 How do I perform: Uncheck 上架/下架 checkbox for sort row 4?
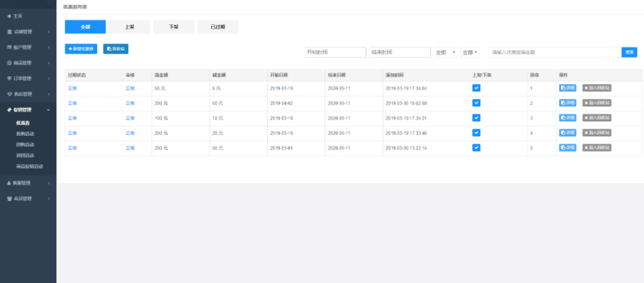coord(476,133)
